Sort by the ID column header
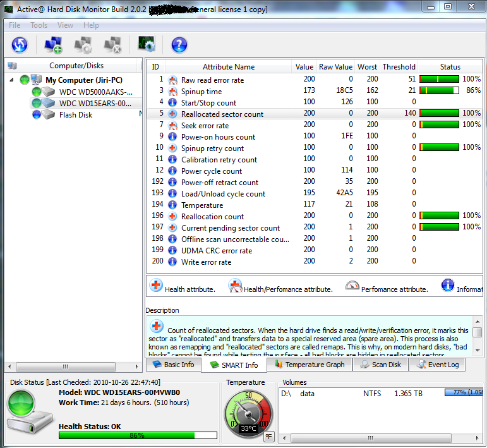The height and width of the screenshot is (448, 487). click(x=155, y=67)
